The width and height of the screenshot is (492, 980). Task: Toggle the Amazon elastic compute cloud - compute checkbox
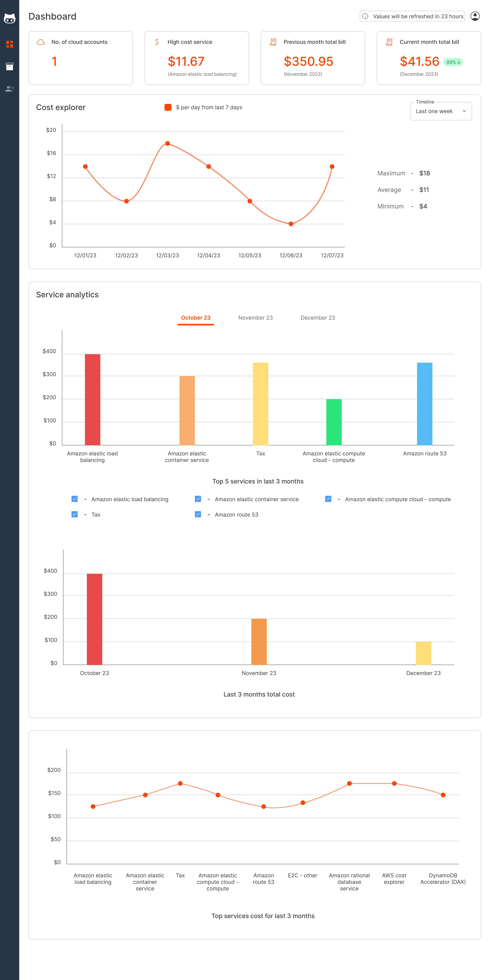click(x=328, y=499)
